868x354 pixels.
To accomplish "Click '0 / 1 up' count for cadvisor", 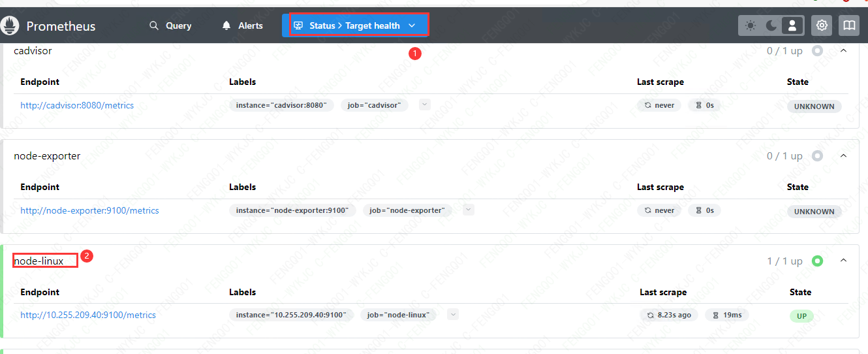I will (x=784, y=50).
